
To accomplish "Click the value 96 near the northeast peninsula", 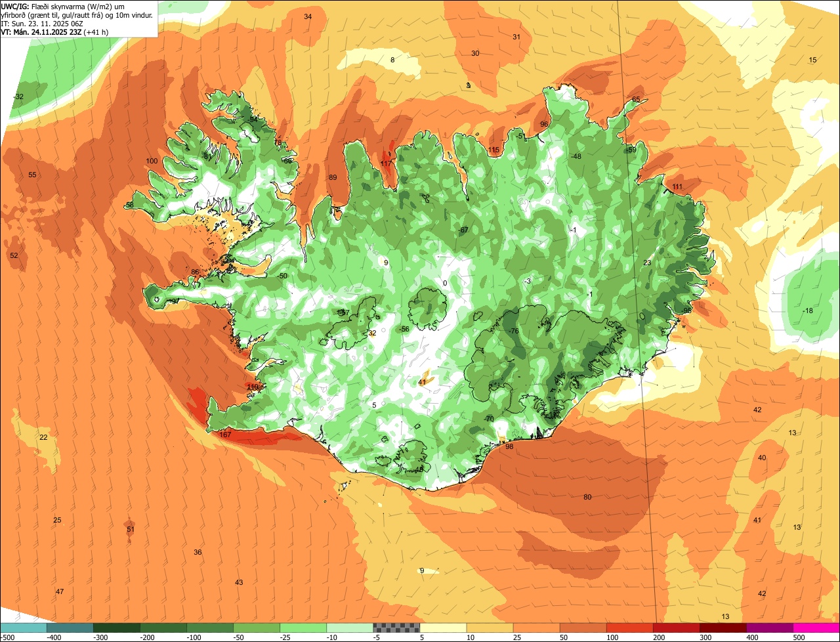I will tap(544, 124).
